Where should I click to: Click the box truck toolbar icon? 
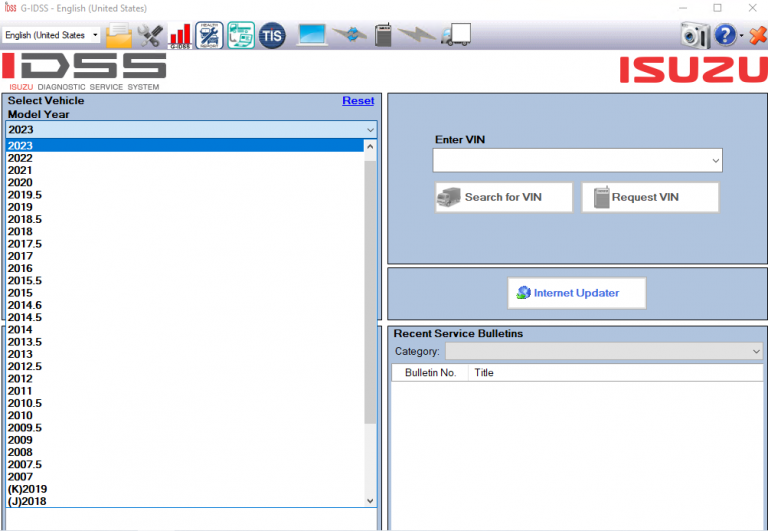coord(456,35)
